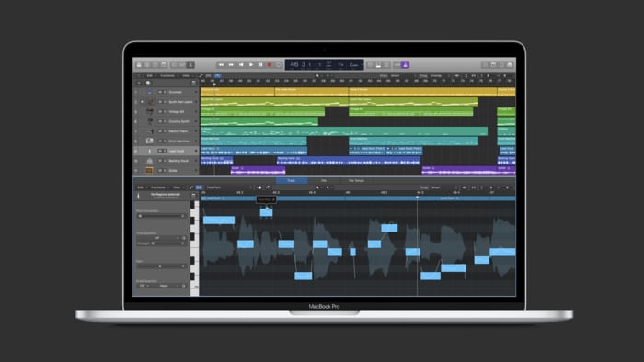Screen dimensions: 644x362
Task: Mute the Guitar track
Action: (160, 171)
